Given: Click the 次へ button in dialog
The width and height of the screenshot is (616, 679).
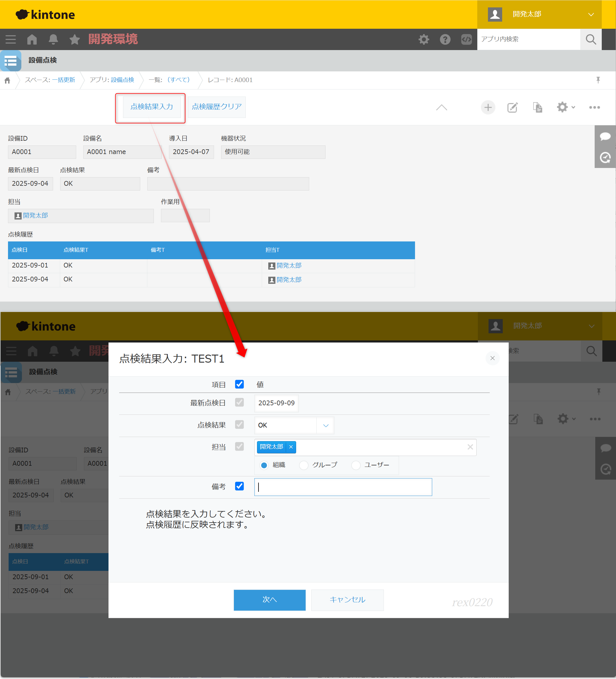Looking at the screenshot, I should click(x=269, y=600).
